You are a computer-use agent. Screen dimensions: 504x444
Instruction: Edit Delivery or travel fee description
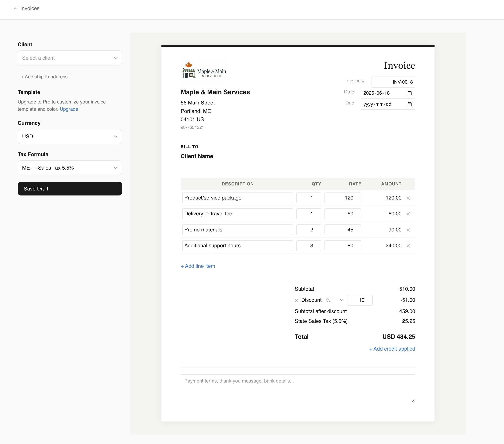(x=238, y=214)
